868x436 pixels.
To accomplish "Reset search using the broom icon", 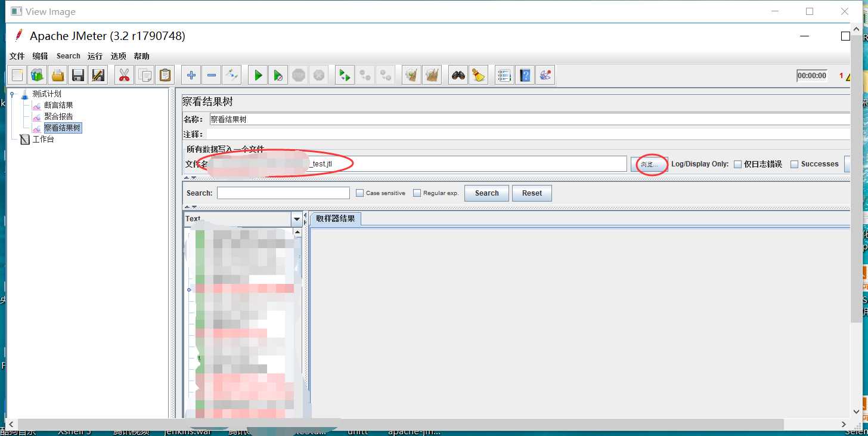I will (478, 75).
